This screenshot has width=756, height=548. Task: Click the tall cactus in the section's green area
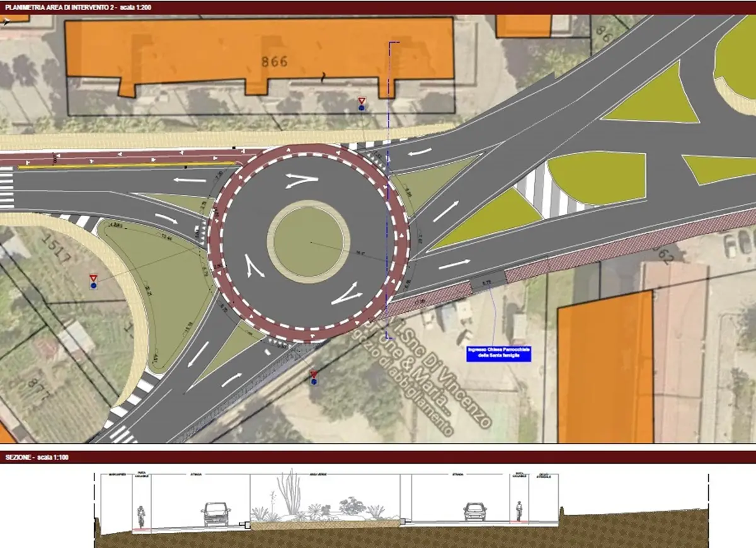coord(290,490)
